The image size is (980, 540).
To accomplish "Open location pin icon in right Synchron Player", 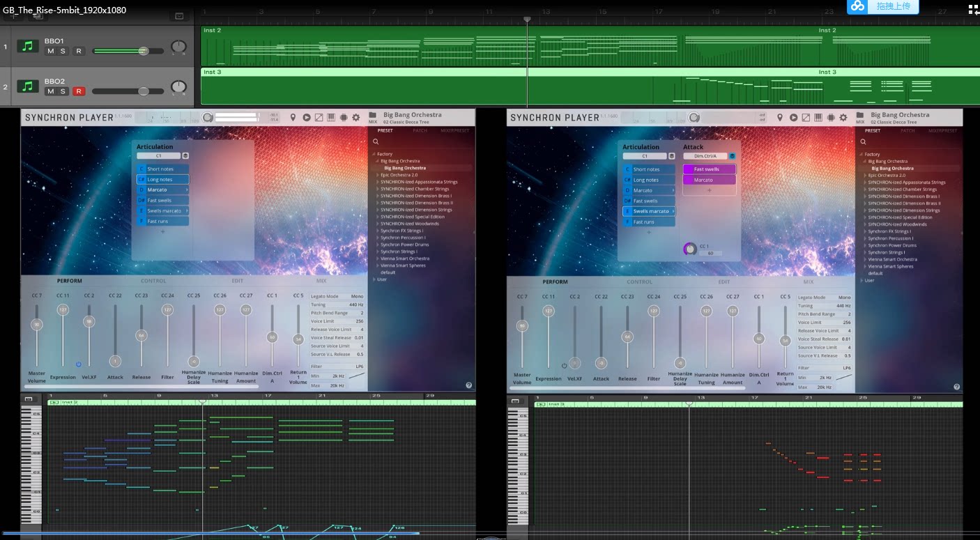I will [780, 118].
